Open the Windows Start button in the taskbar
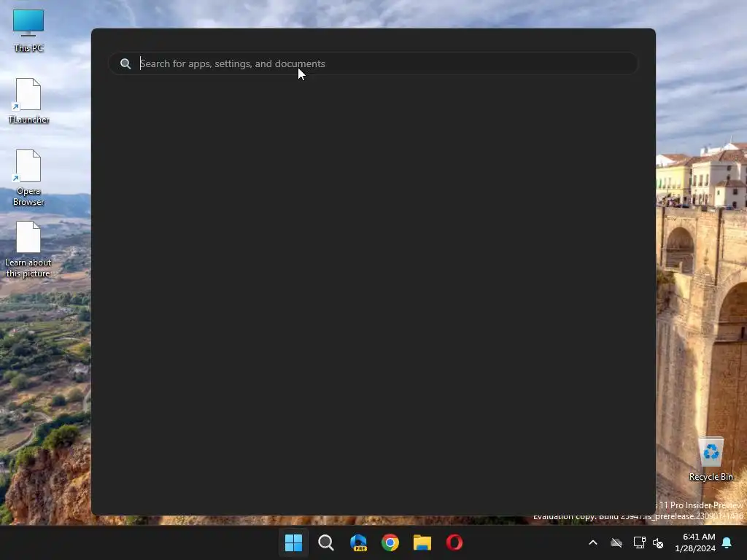This screenshot has width=747, height=560. coord(293,542)
